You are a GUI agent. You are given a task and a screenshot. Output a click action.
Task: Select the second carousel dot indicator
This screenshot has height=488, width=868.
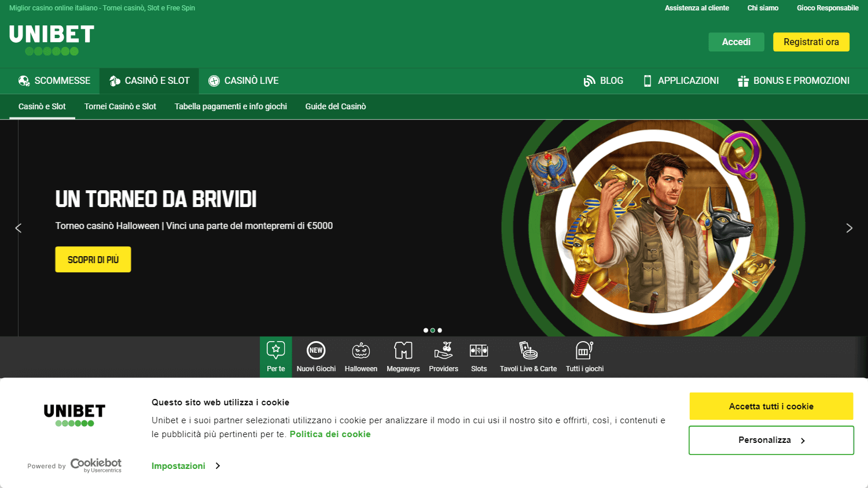click(433, 331)
